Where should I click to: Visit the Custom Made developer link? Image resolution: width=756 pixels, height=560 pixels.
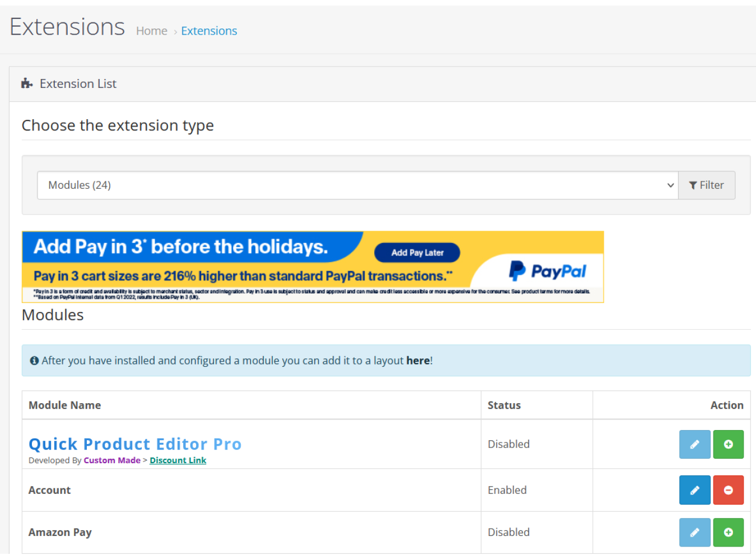[x=112, y=460]
